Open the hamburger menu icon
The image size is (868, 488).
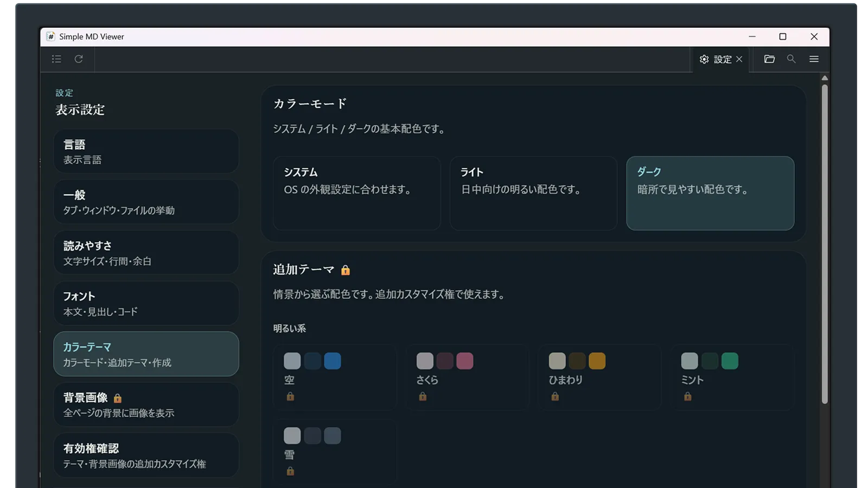click(x=814, y=59)
